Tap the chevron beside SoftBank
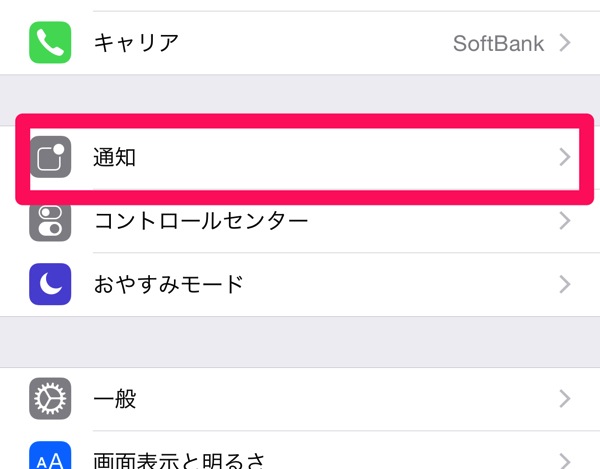600x469 pixels. pos(565,42)
